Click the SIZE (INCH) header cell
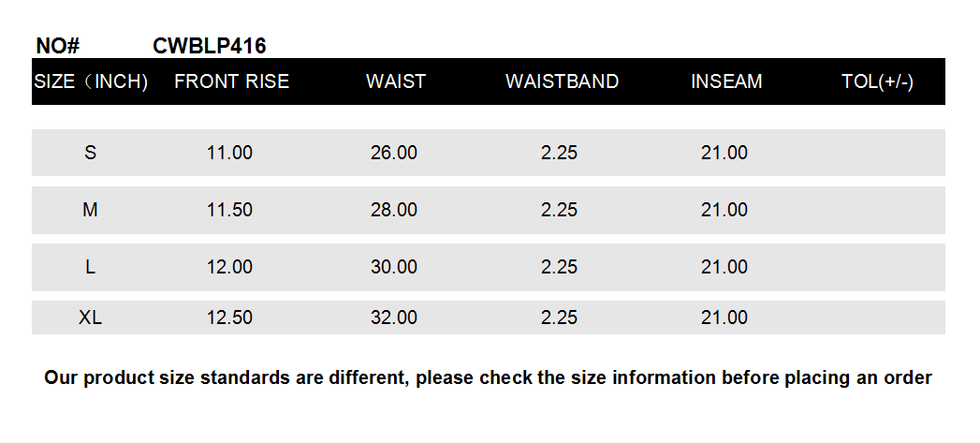 91,81
